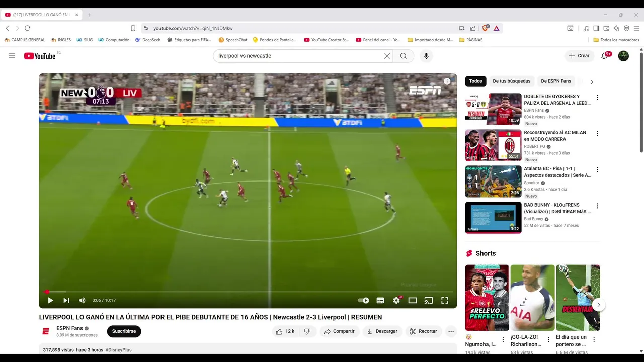The image size is (644, 362).
Task: Cast the video to a TV
Action: 429,300
